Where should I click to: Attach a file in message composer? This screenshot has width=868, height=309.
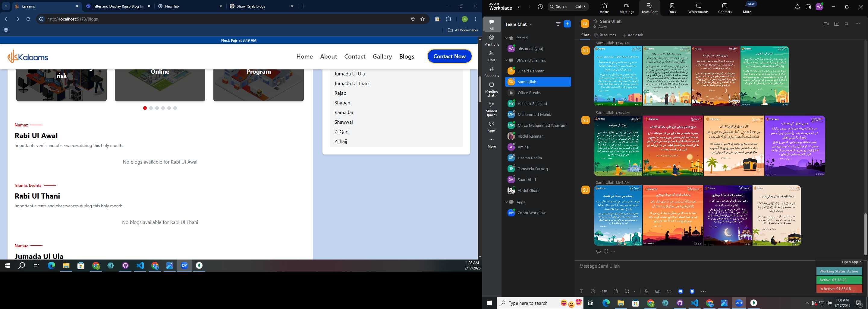pos(616,291)
